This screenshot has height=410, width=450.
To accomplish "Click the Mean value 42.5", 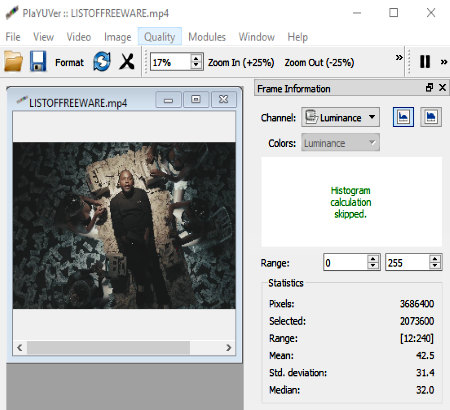I will (425, 355).
